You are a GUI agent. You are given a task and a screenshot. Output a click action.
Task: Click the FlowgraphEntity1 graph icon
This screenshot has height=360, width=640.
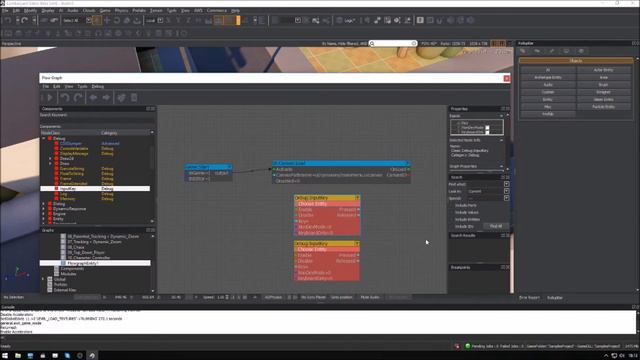(x=63, y=263)
